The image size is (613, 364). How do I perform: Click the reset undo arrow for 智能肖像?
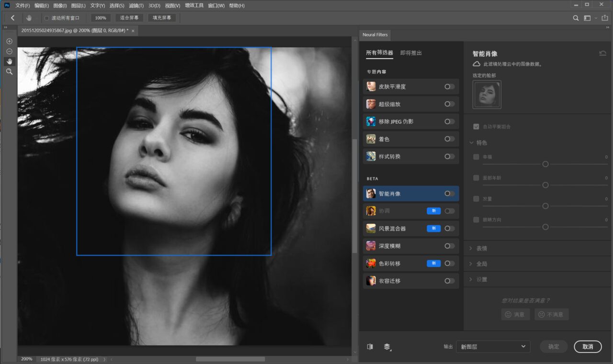point(602,54)
